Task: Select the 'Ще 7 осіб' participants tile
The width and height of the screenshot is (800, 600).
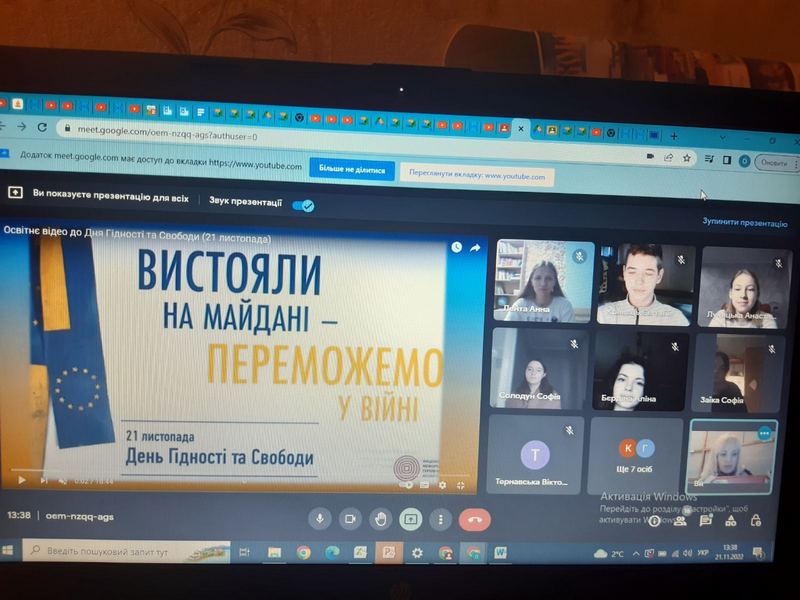Action: pos(635,456)
